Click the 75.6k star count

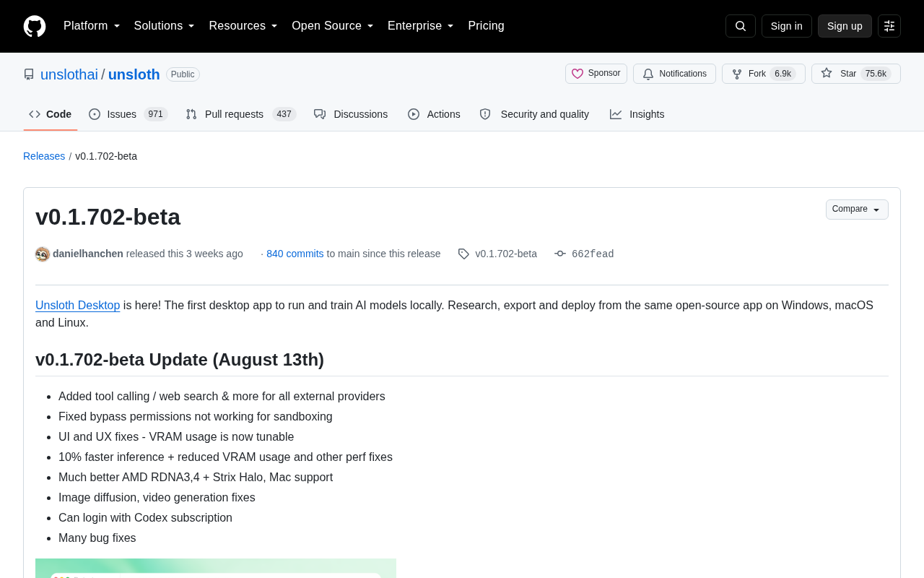[876, 74]
